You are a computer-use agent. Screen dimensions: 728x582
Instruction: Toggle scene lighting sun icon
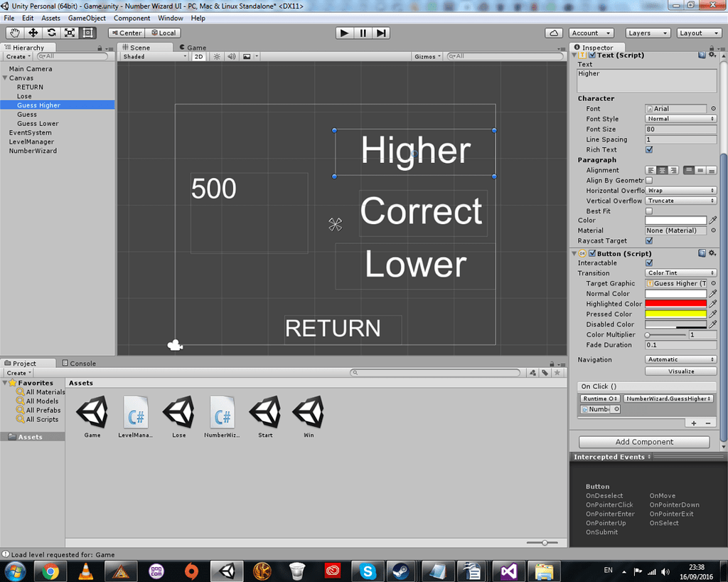217,56
